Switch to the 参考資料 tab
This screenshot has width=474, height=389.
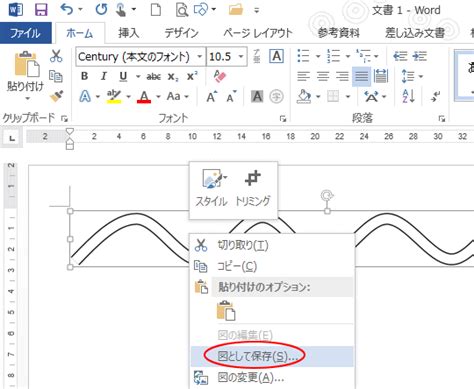tap(339, 33)
